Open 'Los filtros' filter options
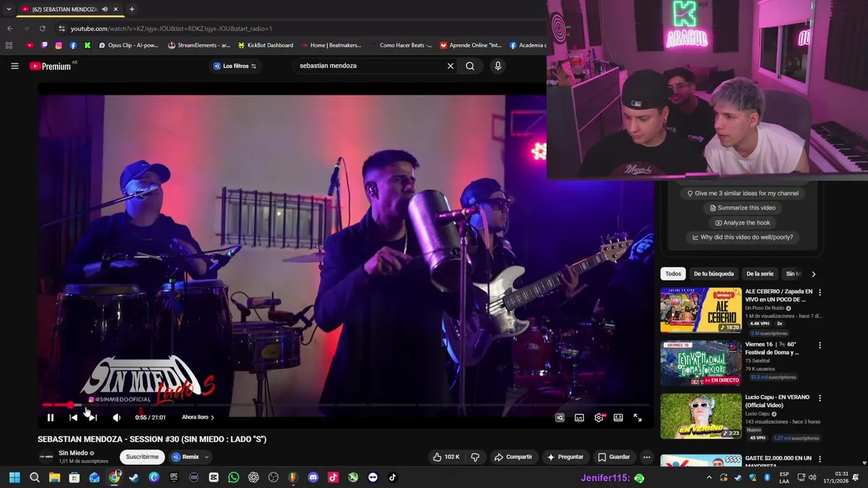 pos(235,66)
